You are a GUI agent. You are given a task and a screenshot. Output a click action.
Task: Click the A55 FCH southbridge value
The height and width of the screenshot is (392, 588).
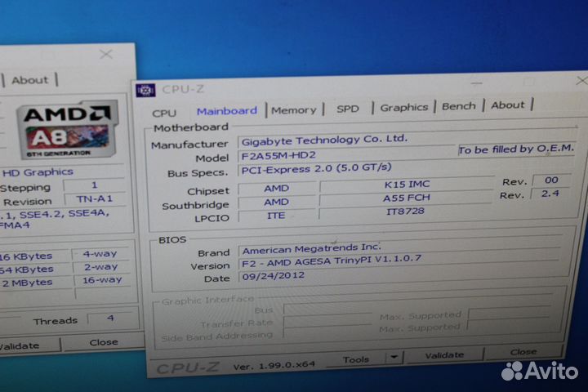tap(406, 198)
